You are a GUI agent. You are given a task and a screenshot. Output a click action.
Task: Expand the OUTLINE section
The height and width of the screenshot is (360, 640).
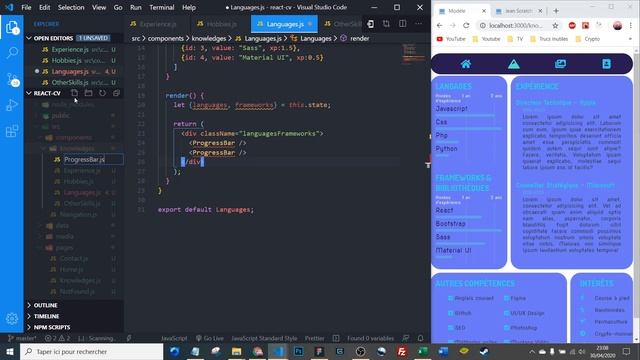tap(74, 305)
